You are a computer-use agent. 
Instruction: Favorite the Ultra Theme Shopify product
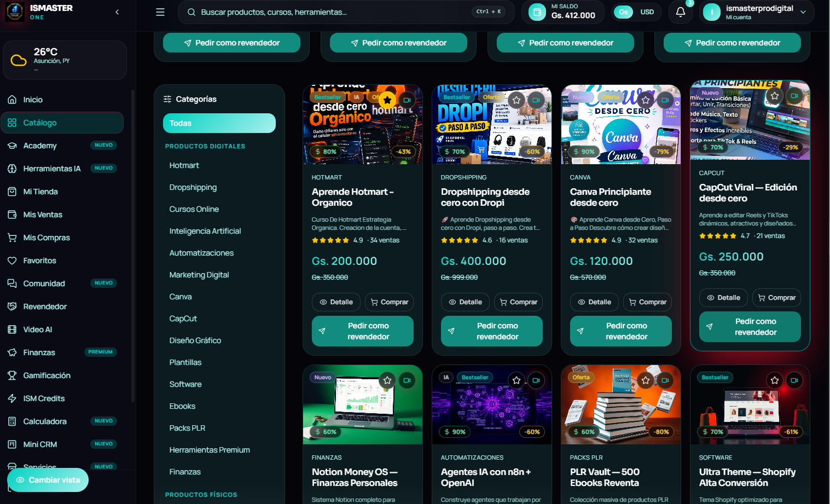(x=775, y=380)
